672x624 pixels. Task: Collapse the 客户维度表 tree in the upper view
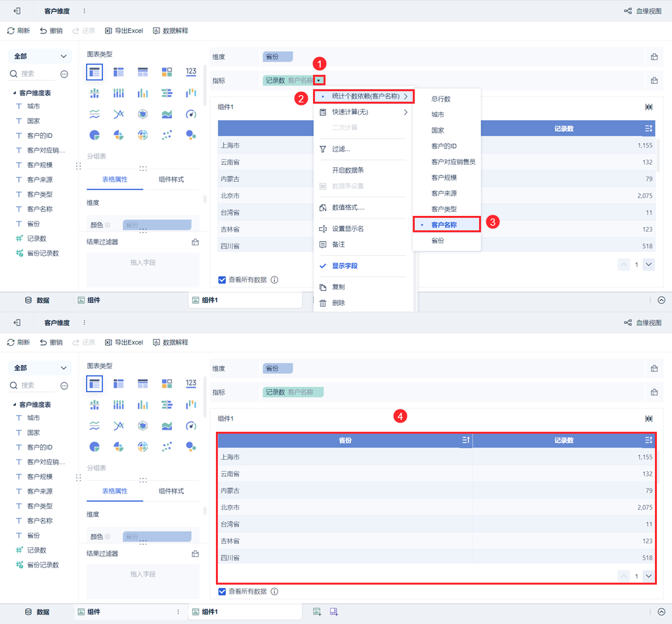tap(14, 93)
